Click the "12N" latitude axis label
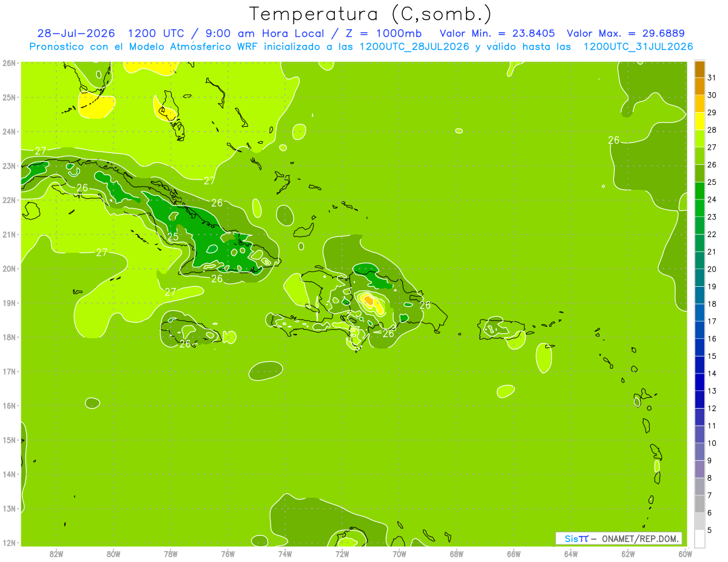 pyautogui.click(x=9, y=543)
